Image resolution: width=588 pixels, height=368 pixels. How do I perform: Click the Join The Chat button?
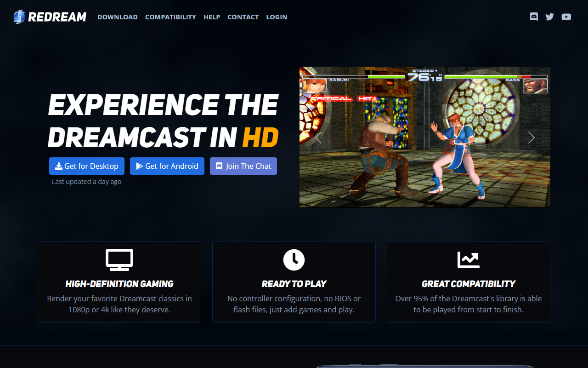point(243,166)
